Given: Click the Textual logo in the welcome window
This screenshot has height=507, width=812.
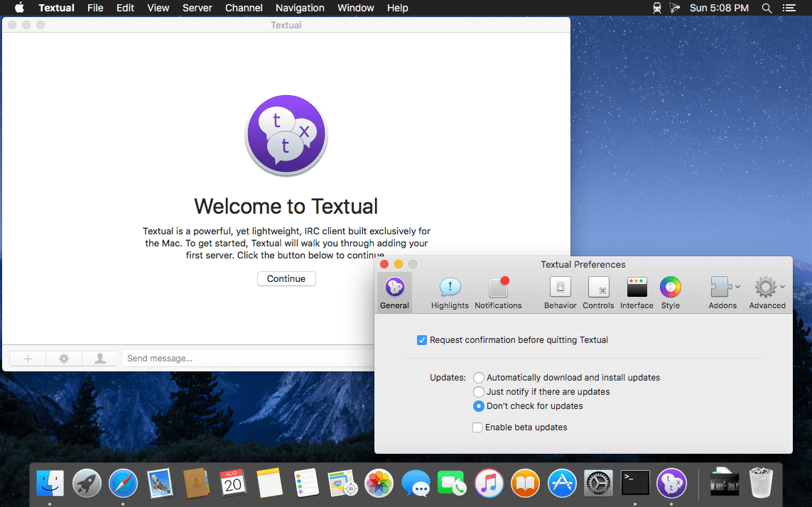Looking at the screenshot, I should pos(286,135).
